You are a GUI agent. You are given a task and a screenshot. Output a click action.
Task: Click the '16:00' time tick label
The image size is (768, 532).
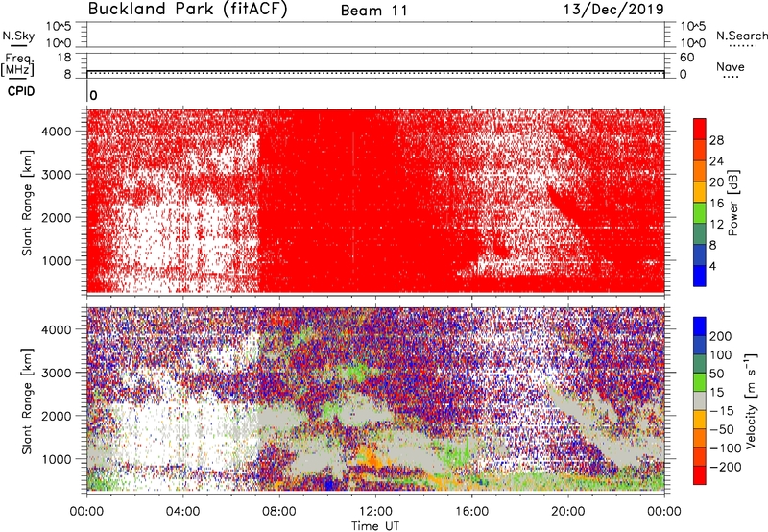pyautogui.click(x=471, y=512)
